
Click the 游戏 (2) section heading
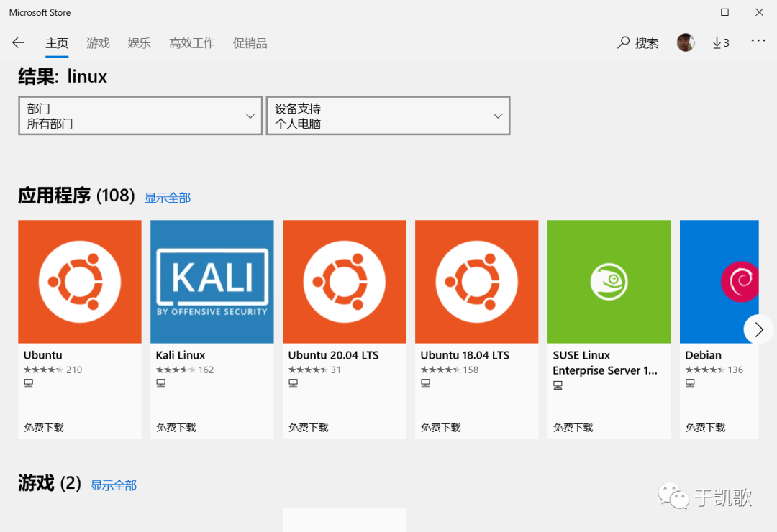tap(50, 483)
